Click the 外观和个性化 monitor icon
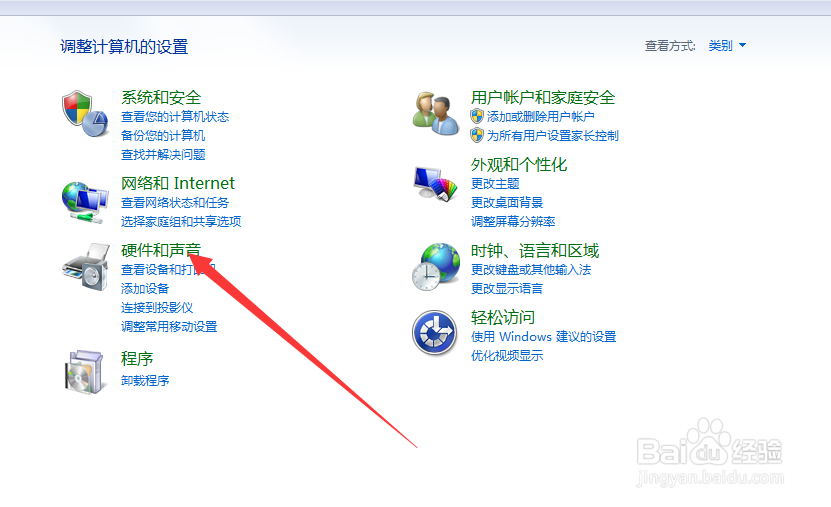Viewport: 831px width, 507px height. coord(436,183)
